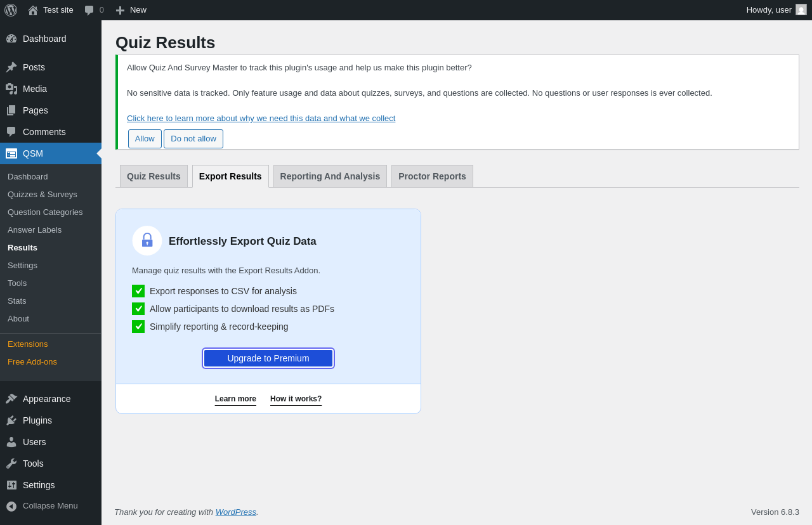Click Version 6.8.3 footer text
This screenshot has width=812, height=525.
click(775, 512)
